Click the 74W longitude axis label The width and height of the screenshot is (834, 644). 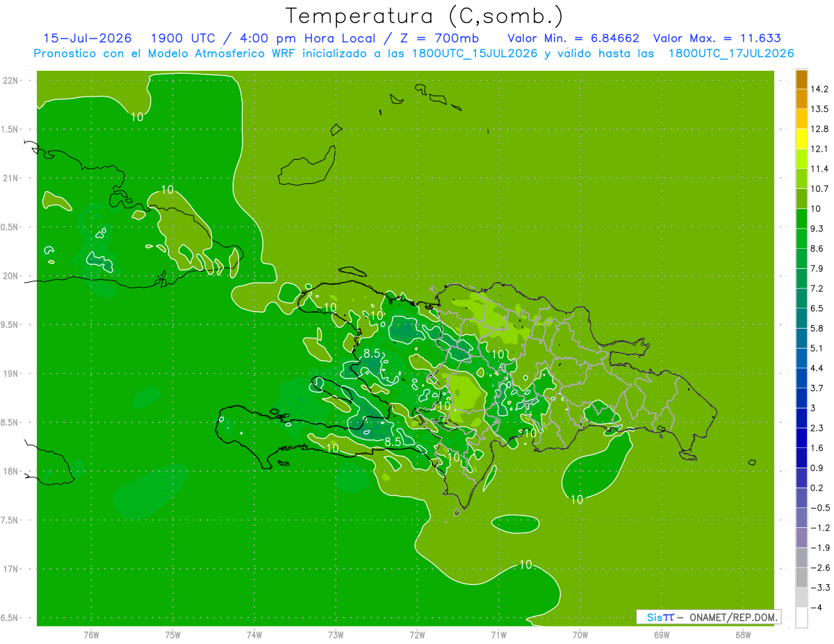[x=254, y=635]
